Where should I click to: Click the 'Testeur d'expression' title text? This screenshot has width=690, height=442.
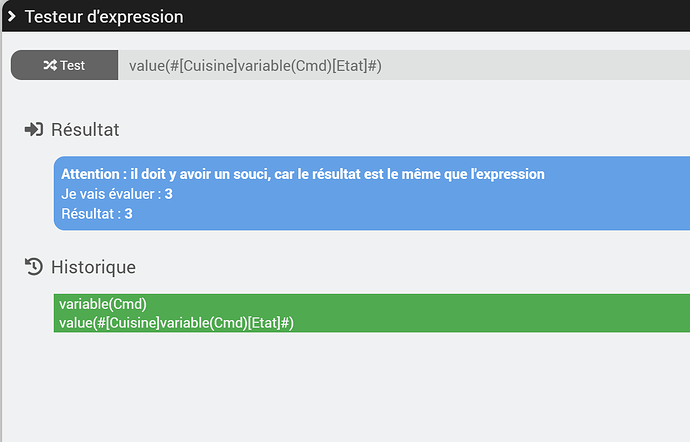(103, 17)
